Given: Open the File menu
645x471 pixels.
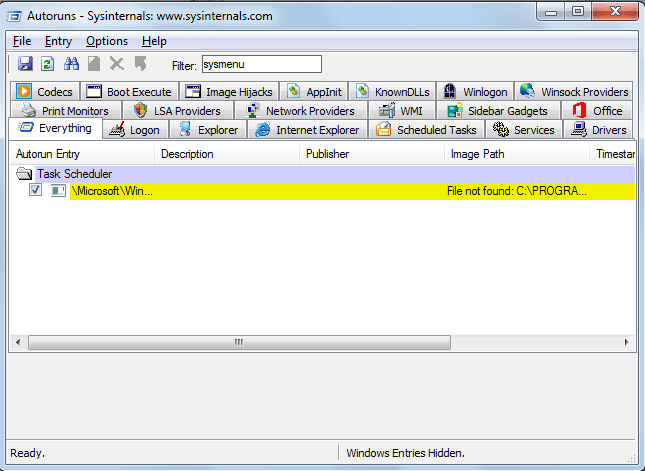Looking at the screenshot, I should click(x=22, y=41).
